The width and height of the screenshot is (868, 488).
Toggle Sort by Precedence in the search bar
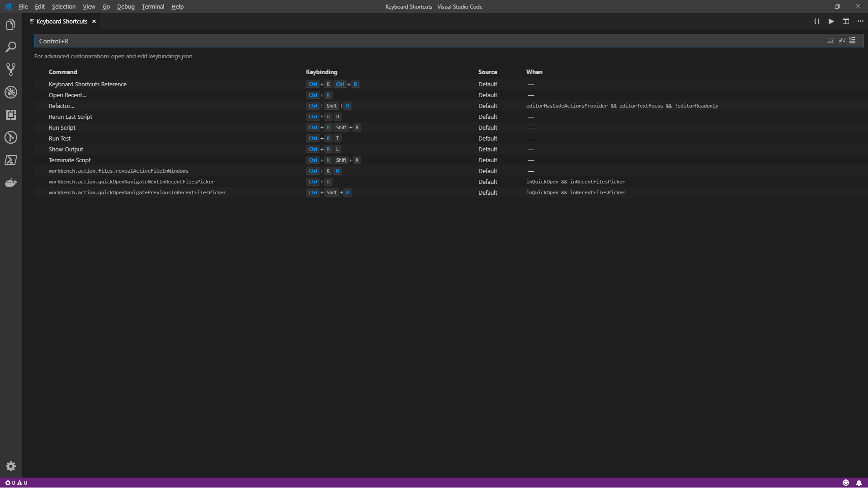tap(842, 41)
